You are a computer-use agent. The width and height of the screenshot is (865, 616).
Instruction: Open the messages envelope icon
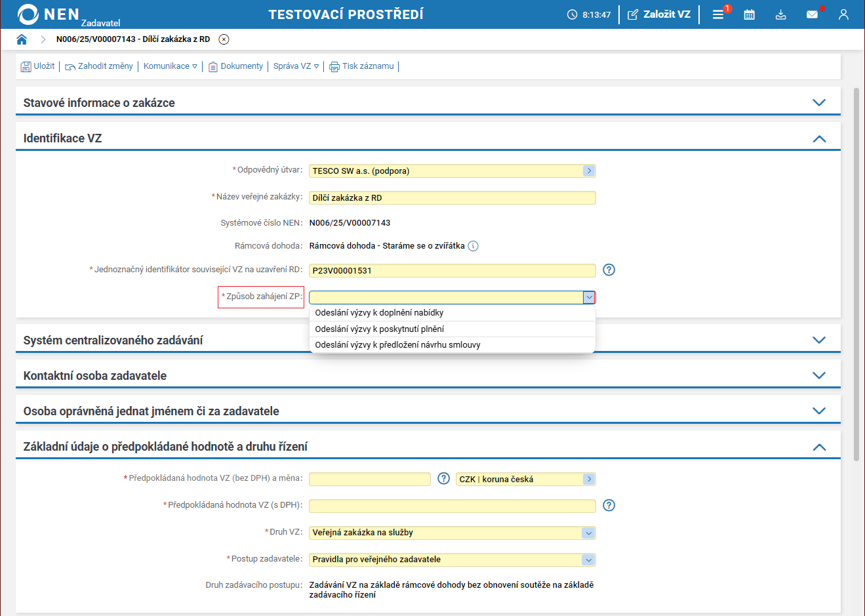pos(812,14)
